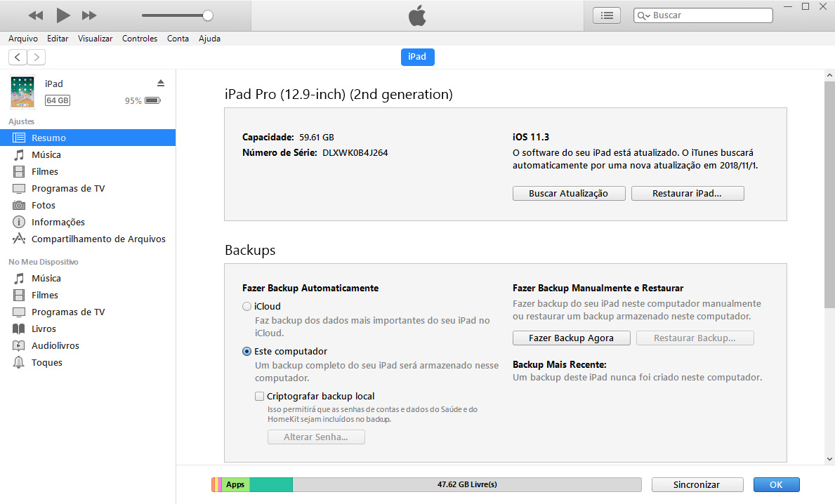The height and width of the screenshot is (504, 835).
Task: Click the Apple logo display area
Action: coord(417,15)
